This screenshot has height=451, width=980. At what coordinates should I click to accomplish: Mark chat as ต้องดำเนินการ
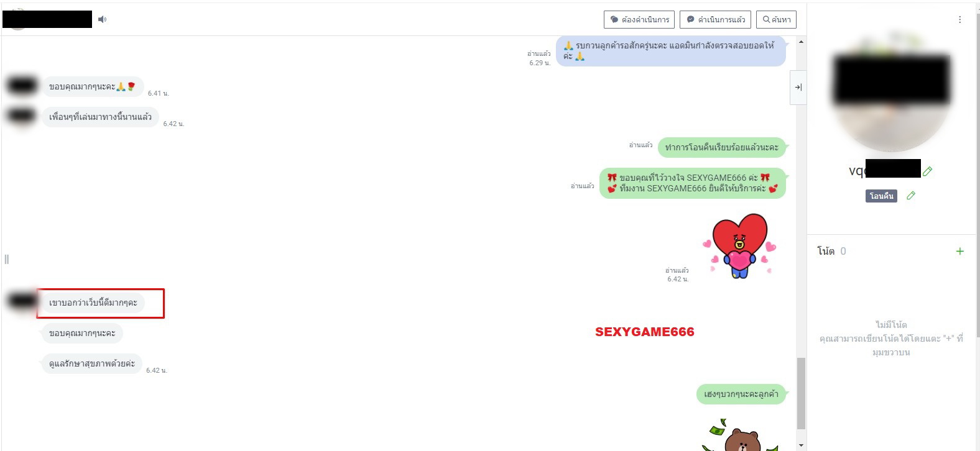[x=639, y=19]
